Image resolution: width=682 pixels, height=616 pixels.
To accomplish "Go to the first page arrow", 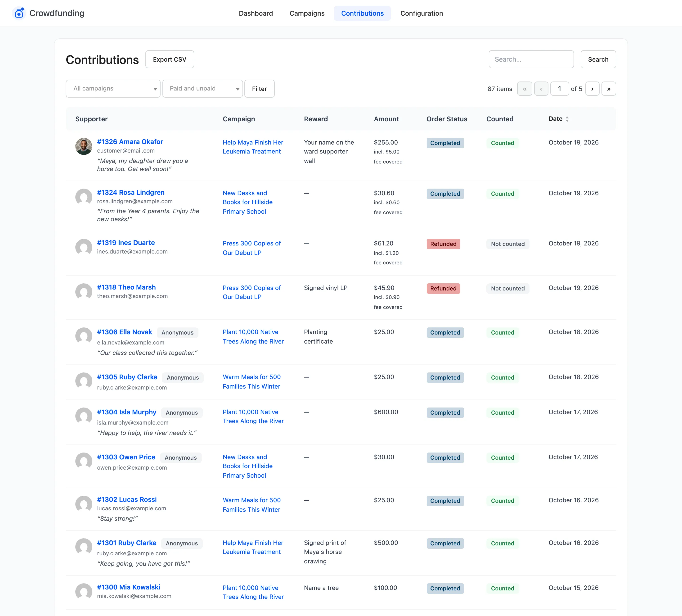I will point(524,89).
